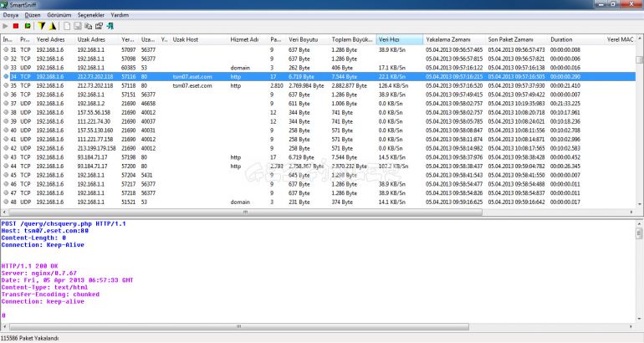Click the stream icon beside index 33
Image resolution: width=644 pixels, height=343 pixels.
[x=6, y=68]
